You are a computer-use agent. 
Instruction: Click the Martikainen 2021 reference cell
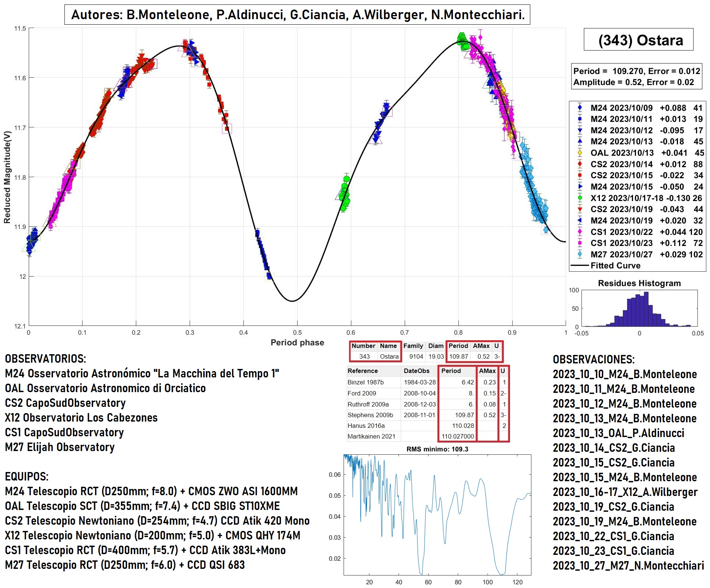(371, 436)
